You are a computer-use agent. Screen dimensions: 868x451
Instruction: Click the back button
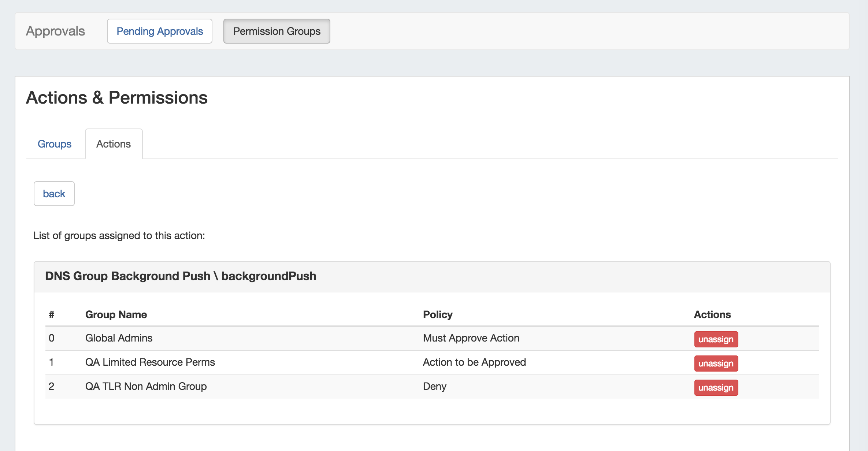[x=54, y=194]
